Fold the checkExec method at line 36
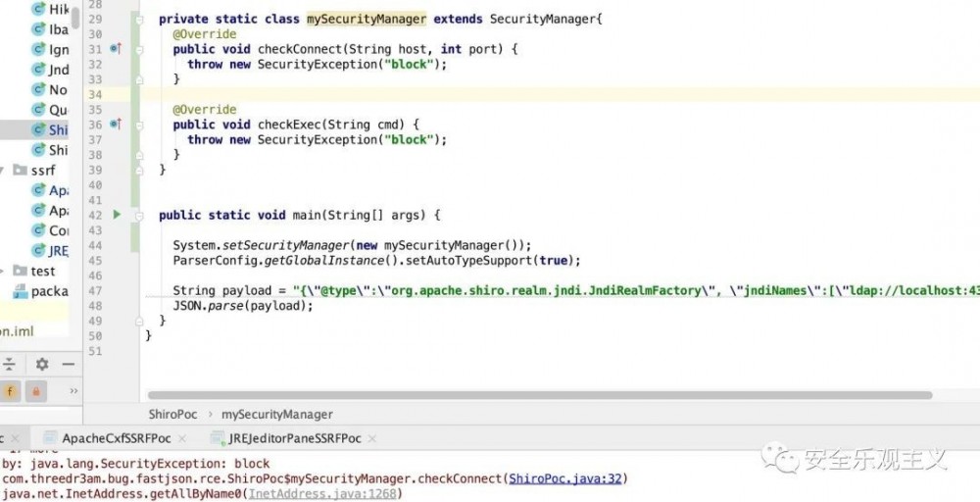This screenshot has height=502, width=980. click(139, 125)
